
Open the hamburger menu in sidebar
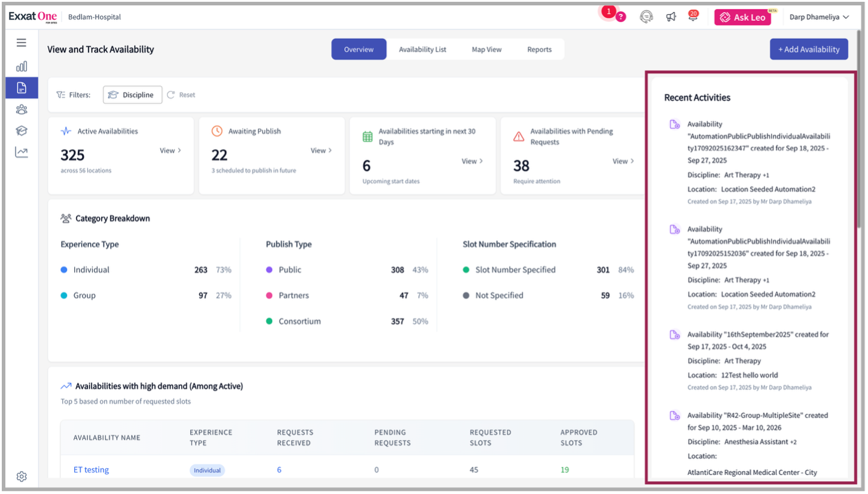[22, 43]
